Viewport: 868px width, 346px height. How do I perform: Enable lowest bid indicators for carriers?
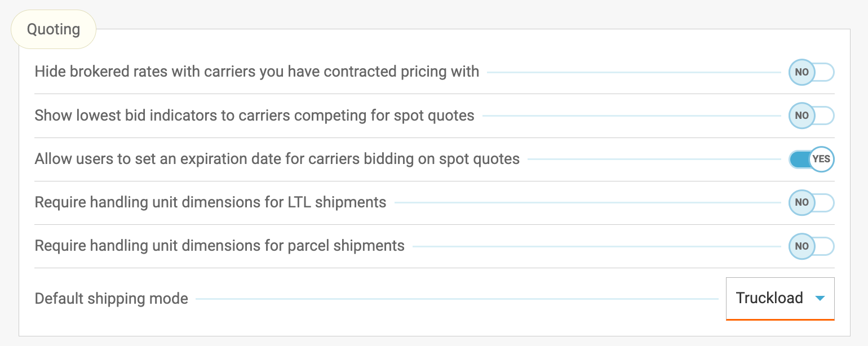click(x=811, y=116)
